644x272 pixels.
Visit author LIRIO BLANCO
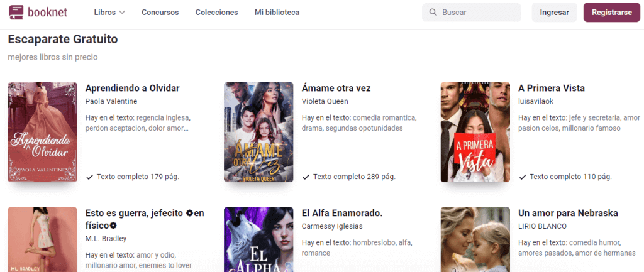pos(542,227)
